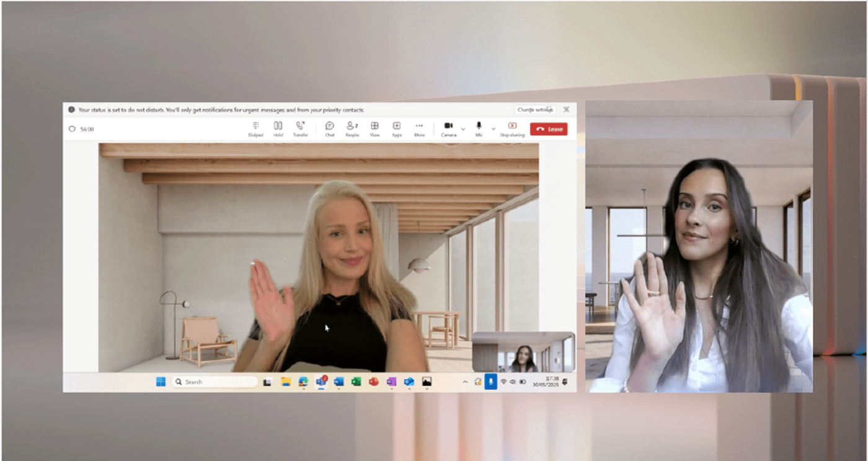The width and height of the screenshot is (868, 461).
Task: Expand the Mic options dropdown arrow
Action: [x=494, y=129]
